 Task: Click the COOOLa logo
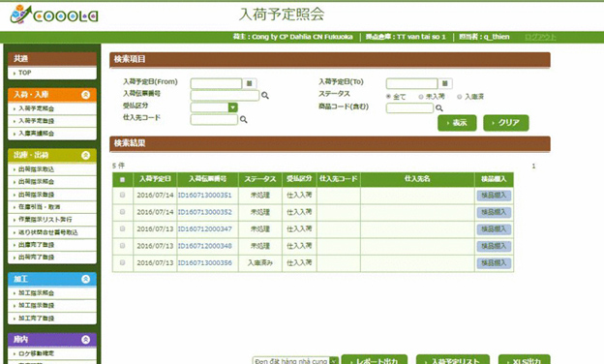[54, 15]
